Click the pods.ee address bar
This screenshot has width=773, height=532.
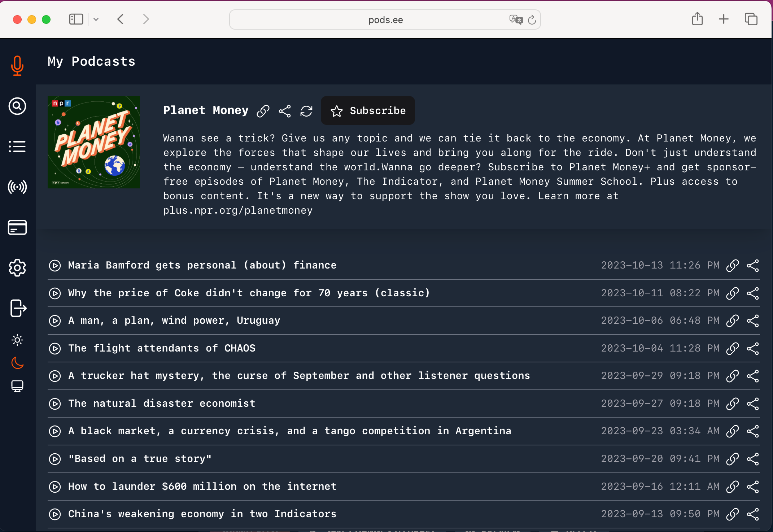point(385,19)
